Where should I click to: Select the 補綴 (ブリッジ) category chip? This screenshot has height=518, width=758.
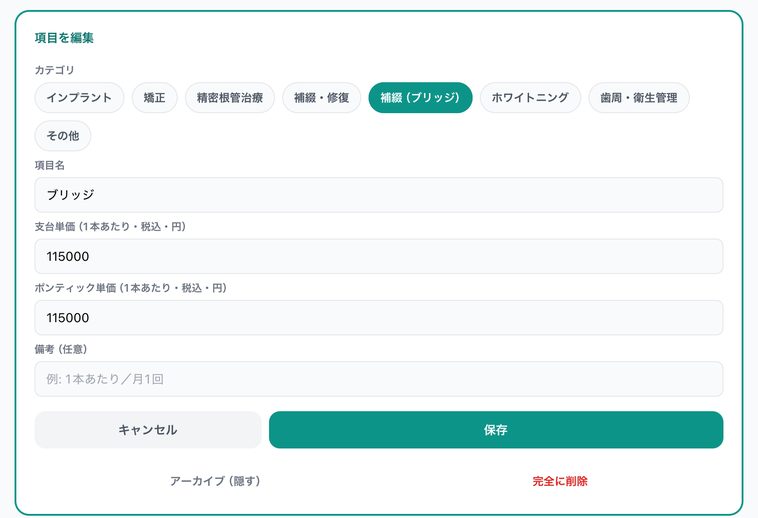[x=420, y=98]
